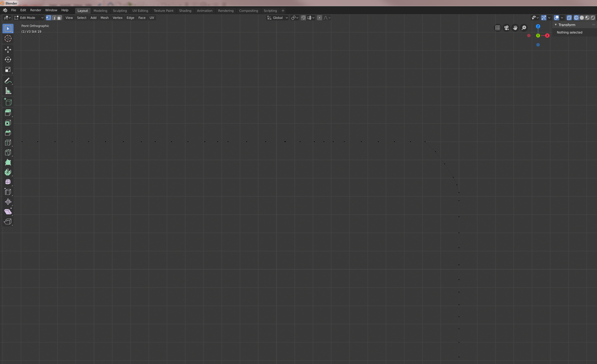Viewport: 597px width, 364px height.
Task: Click the Z axis on navigation gizmo
Action: coord(538,27)
